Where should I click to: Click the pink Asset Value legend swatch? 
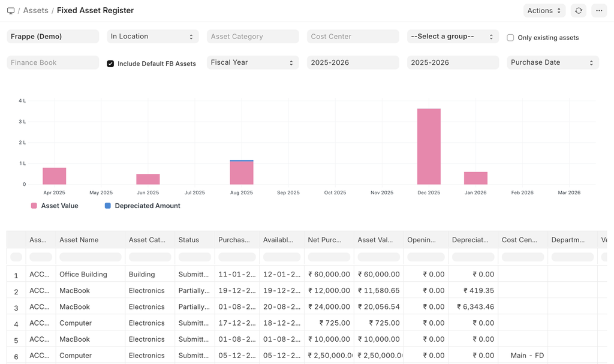(34, 206)
